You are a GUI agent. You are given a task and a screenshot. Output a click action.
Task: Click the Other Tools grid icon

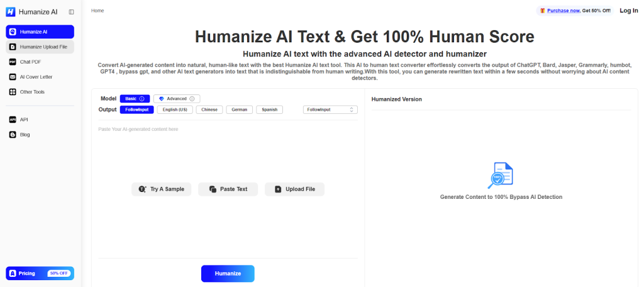coord(13,92)
